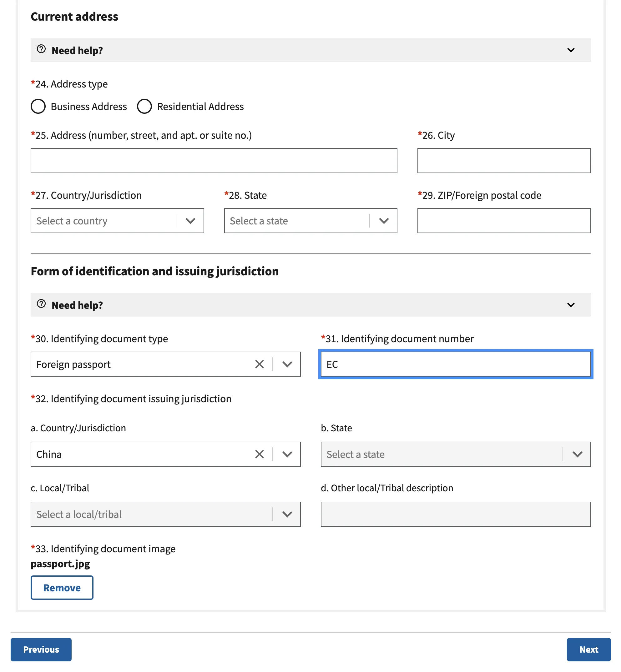Choose Residential Address as the address type
Image resolution: width=621 pixels, height=672 pixels.
(x=144, y=106)
